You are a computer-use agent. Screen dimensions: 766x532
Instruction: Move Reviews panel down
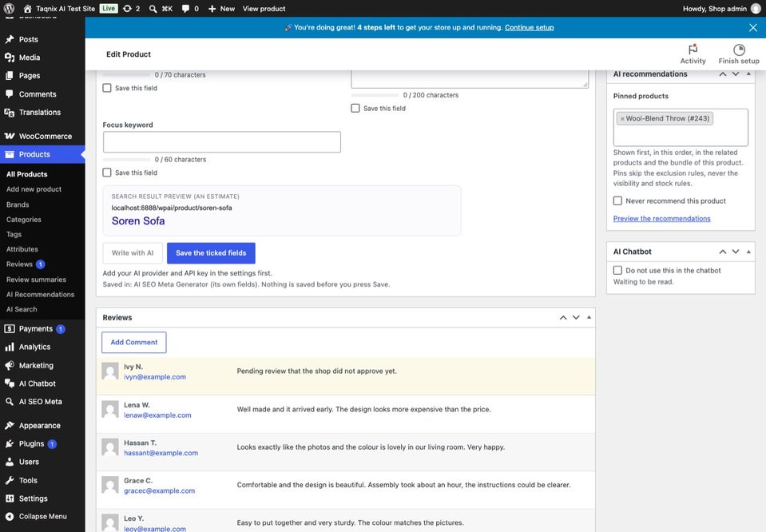[x=576, y=318]
